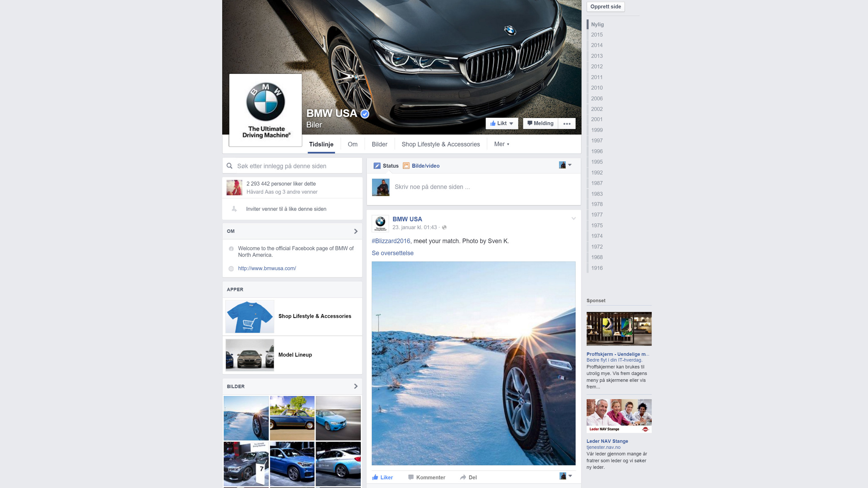Open the comment-as identity dropdown below the post

[566, 476]
